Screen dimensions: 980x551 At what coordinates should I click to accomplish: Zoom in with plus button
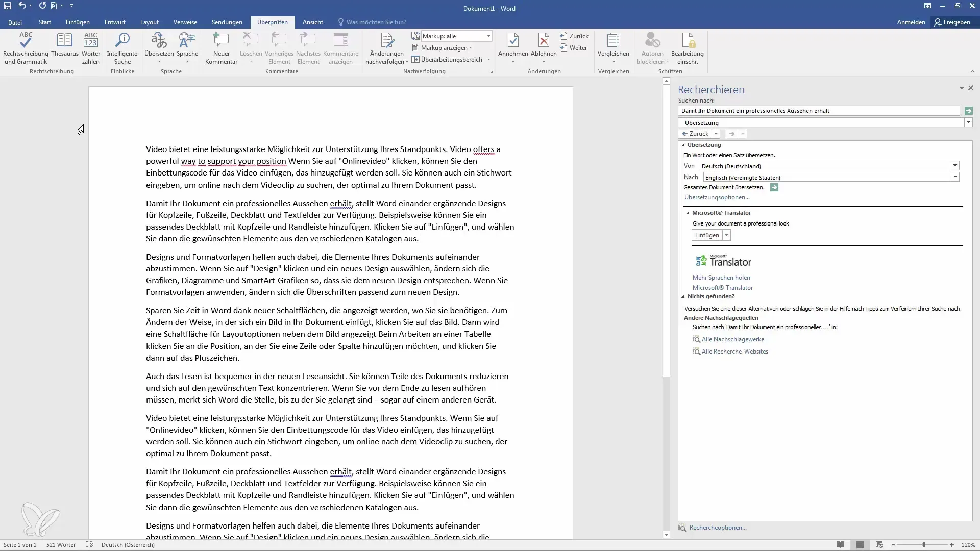pyautogui.click(x=952, y=545)
